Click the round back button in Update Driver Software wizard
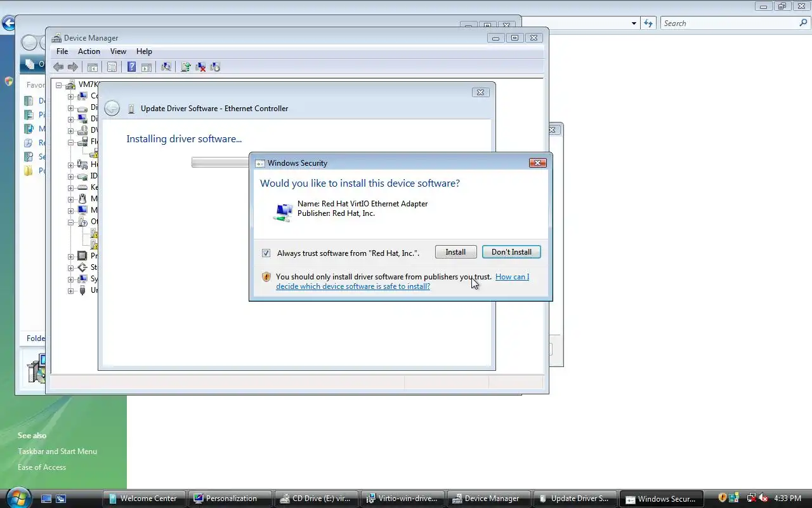812x508 pixels. [112, 109]
